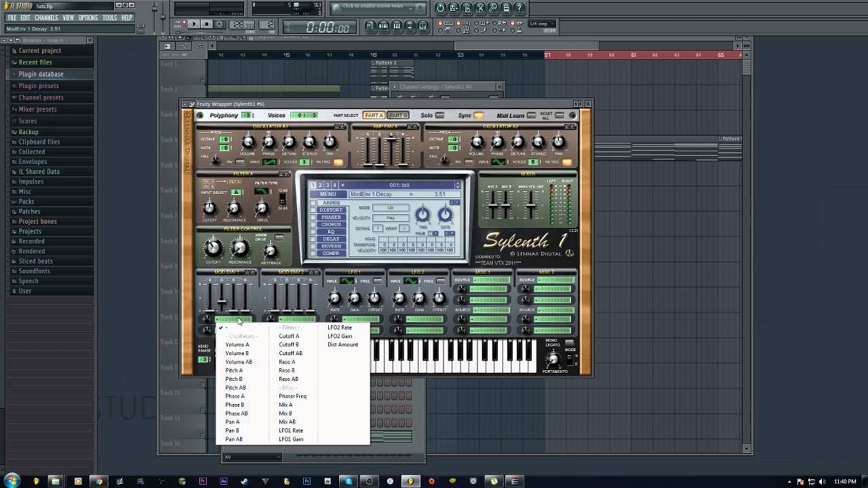Toggle the Sync button in Sylenth1
868x488 pixels.
[x=479, y=115]
